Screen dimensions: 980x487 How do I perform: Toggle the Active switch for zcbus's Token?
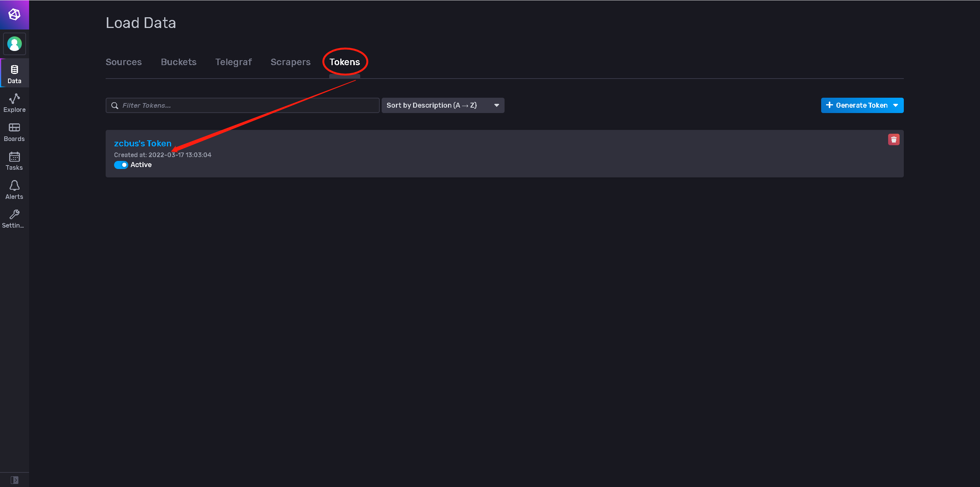[x=121, y=165]
